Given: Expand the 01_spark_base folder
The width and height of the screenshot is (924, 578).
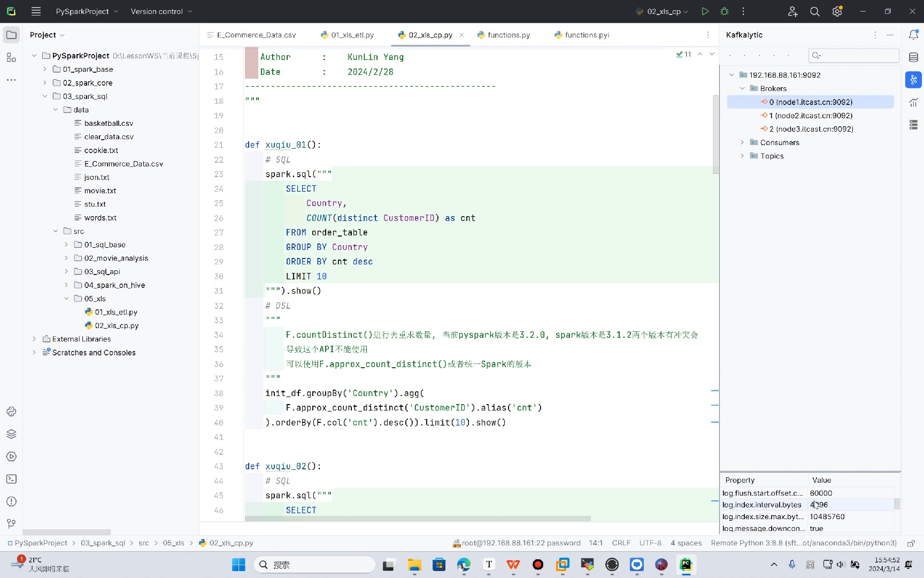Looking at the screenshot, I should (x=45, y=69).
